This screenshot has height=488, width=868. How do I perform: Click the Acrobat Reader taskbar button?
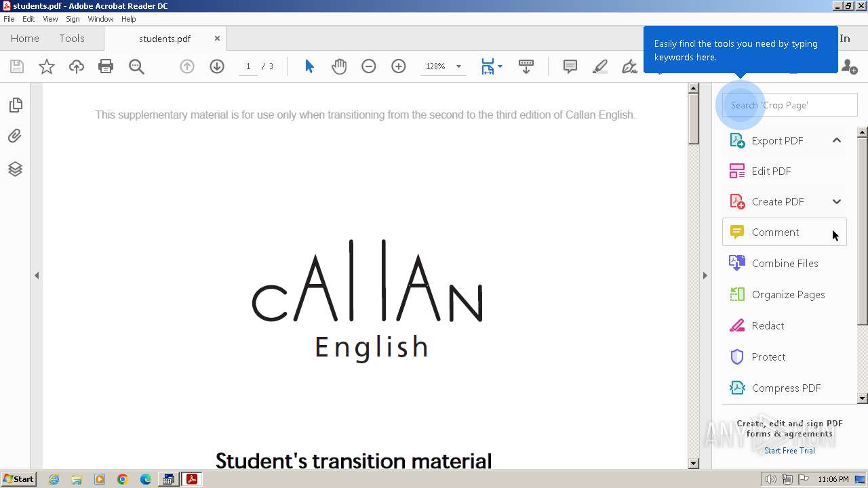click(x=192, y=479)
